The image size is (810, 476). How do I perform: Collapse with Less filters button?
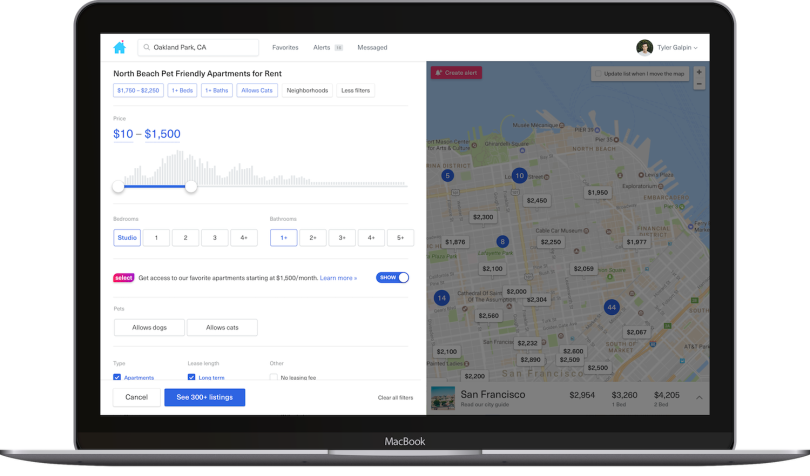(355, 90)
